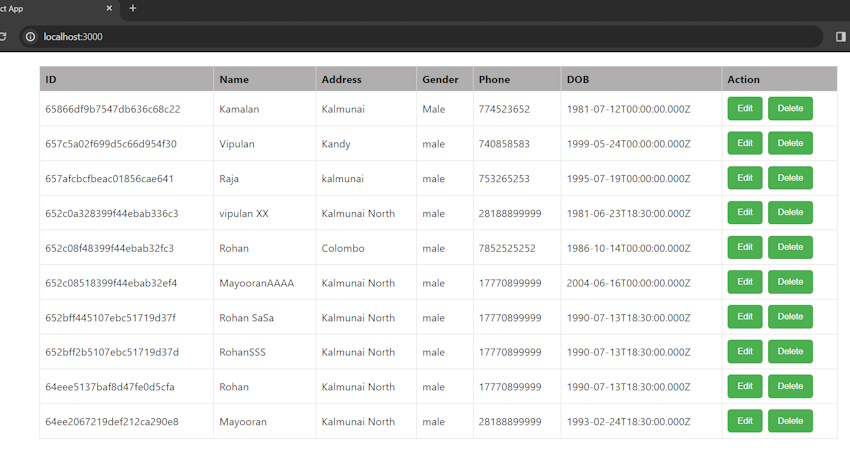The width and height of the screenshot is (850, 458).
Task: Close the current browser tab
Action: pos(109,8)
